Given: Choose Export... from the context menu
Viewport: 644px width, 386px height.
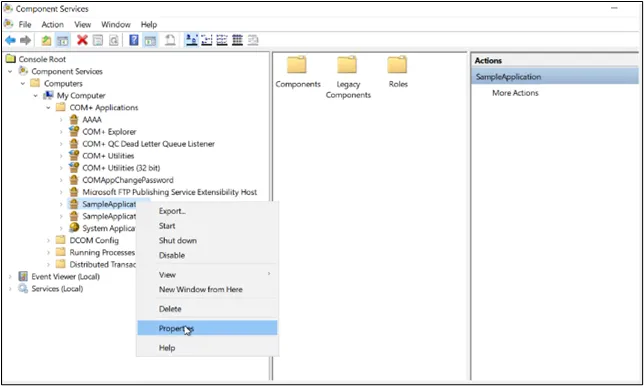Looking at the screenshot, I should [207, 211].
